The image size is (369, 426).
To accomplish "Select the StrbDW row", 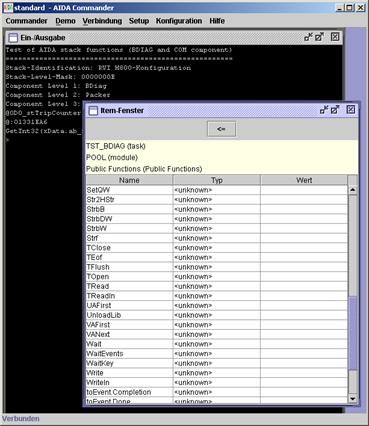I will (x=217, y=219).
